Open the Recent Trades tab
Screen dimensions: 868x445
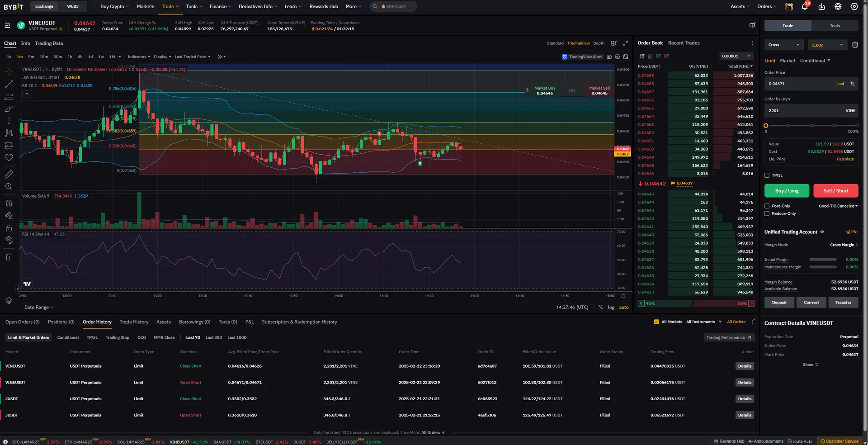tap(684, 43)
